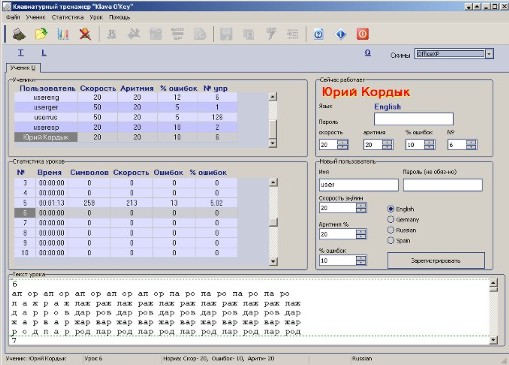Click the blue diamond info icon

tap(341, 34)
